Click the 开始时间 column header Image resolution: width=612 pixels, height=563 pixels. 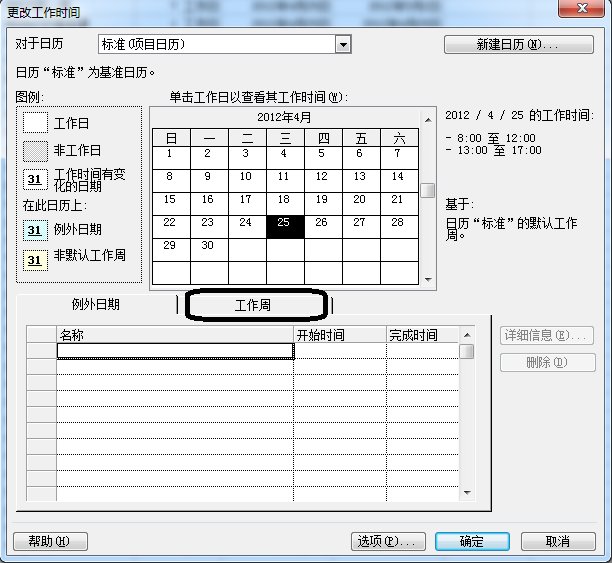(x=340, y=335)
